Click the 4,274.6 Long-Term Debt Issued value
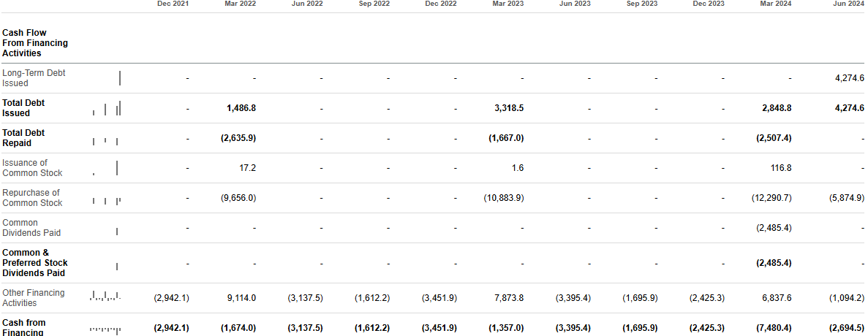The width and height of the screenshot is (868, 336). pos(849,78)
